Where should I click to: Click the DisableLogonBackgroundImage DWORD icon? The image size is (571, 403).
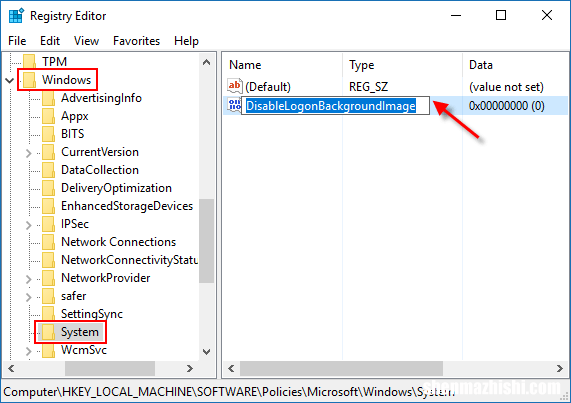pyautogui.click(x=234, y=105)
